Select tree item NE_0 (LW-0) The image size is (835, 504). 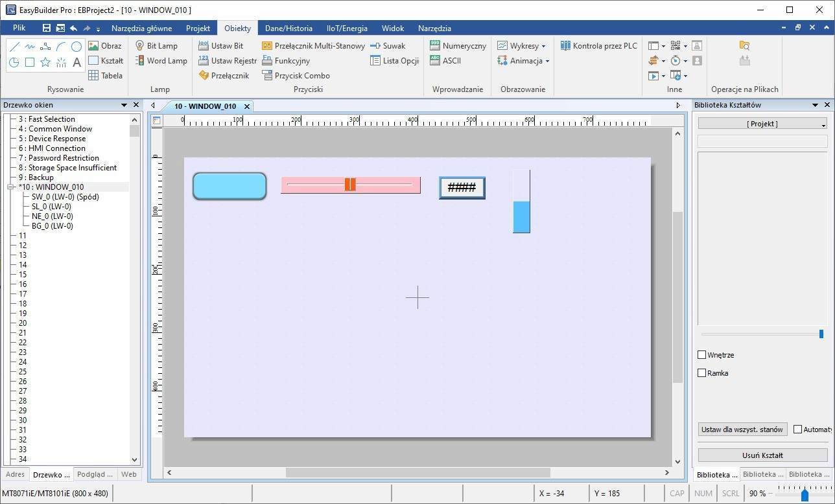[52, 216]
